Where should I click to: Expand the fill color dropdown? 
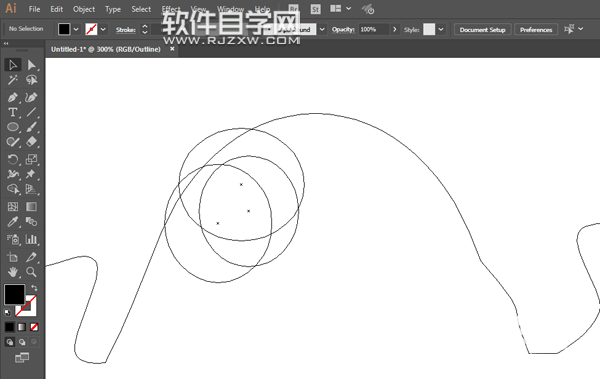[x=76, y=29]
